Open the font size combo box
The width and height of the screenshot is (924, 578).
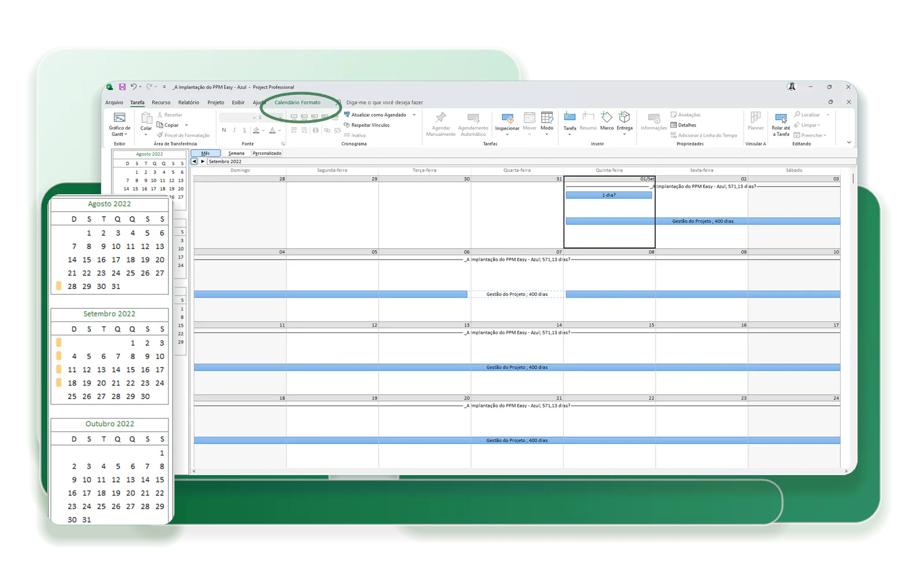pyautogui.click(x=269, y=117)
